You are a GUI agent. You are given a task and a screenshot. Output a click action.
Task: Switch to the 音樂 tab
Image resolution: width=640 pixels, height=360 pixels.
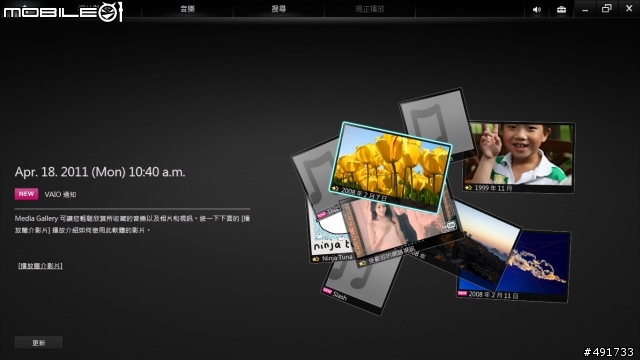[x=187, y=9]
